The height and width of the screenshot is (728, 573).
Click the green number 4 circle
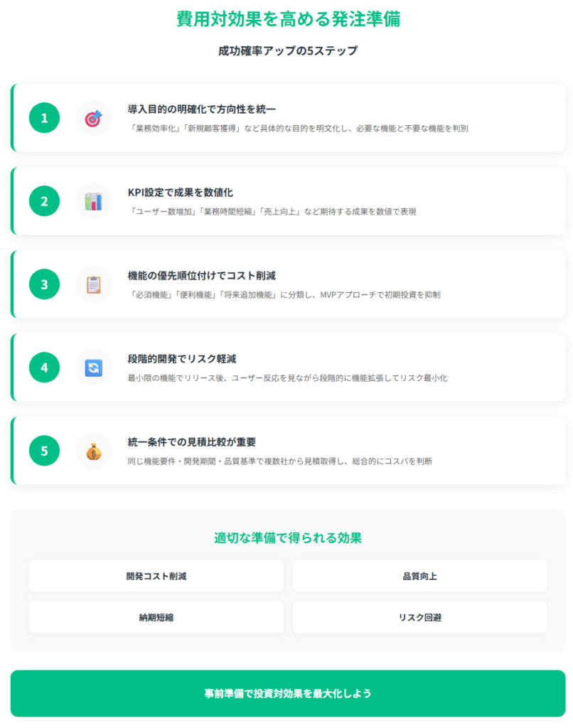(45, 368)
